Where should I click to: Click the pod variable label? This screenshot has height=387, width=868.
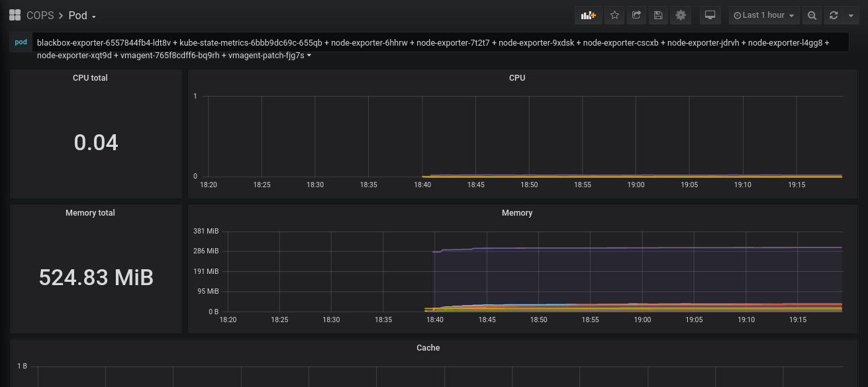(21, 42)
